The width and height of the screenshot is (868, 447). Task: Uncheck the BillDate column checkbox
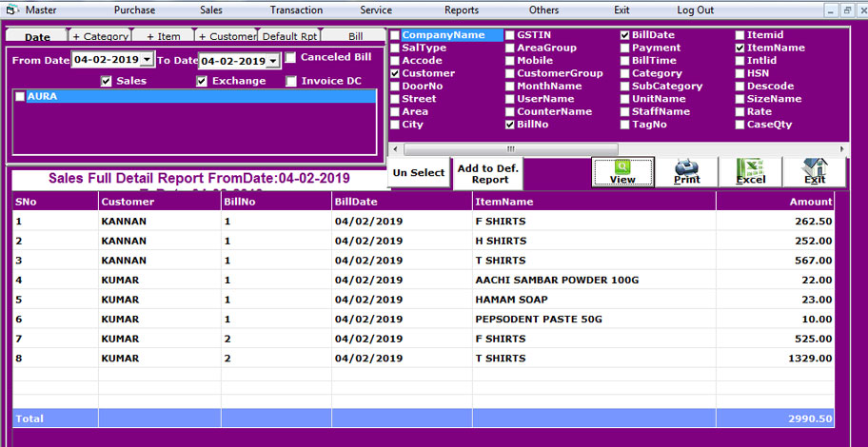625,35
